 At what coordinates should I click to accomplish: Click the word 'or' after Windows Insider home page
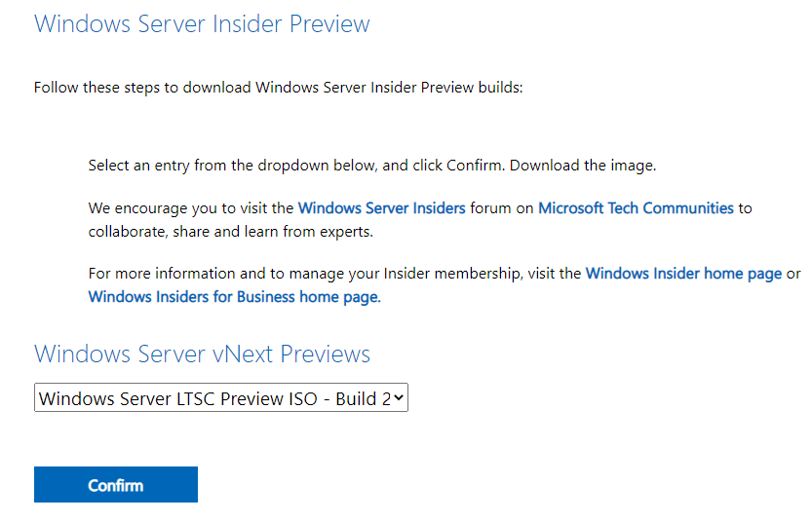coord(793,274)
